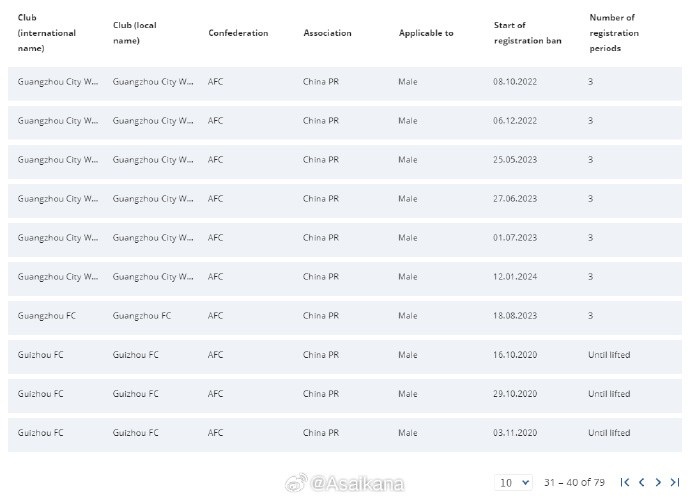Select the Guangzhou FC row
Screen dimensions: 690x498
point(345,316)
